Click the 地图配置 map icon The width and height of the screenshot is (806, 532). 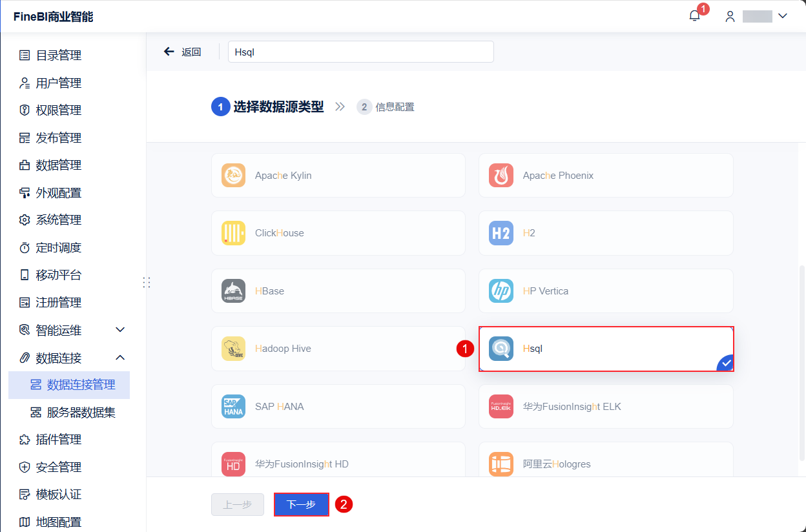click(25, 522)
